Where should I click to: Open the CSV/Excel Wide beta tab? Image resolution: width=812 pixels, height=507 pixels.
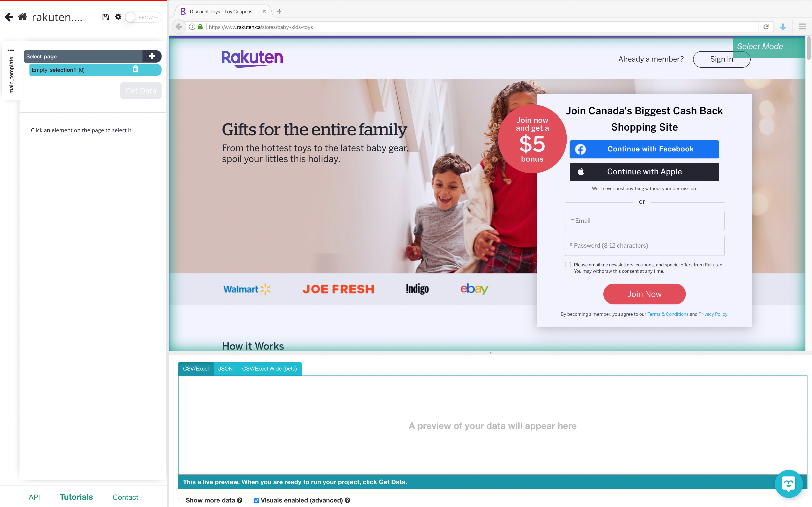270,368
